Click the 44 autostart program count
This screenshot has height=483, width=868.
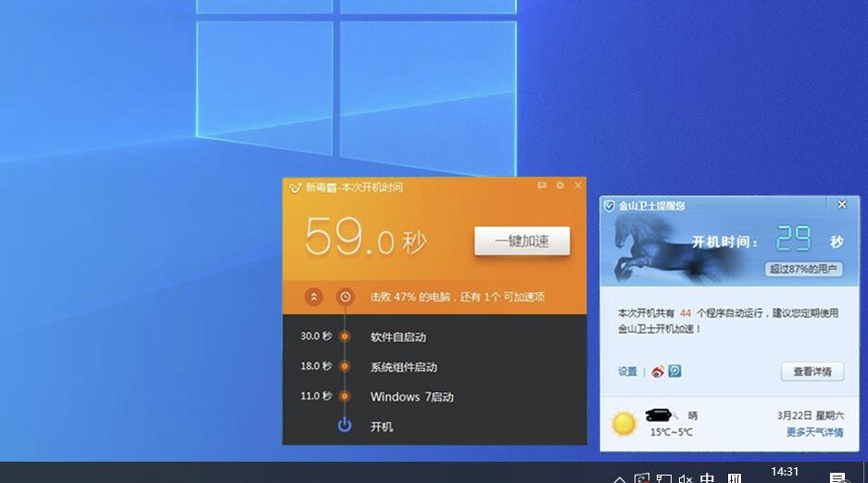686,313
